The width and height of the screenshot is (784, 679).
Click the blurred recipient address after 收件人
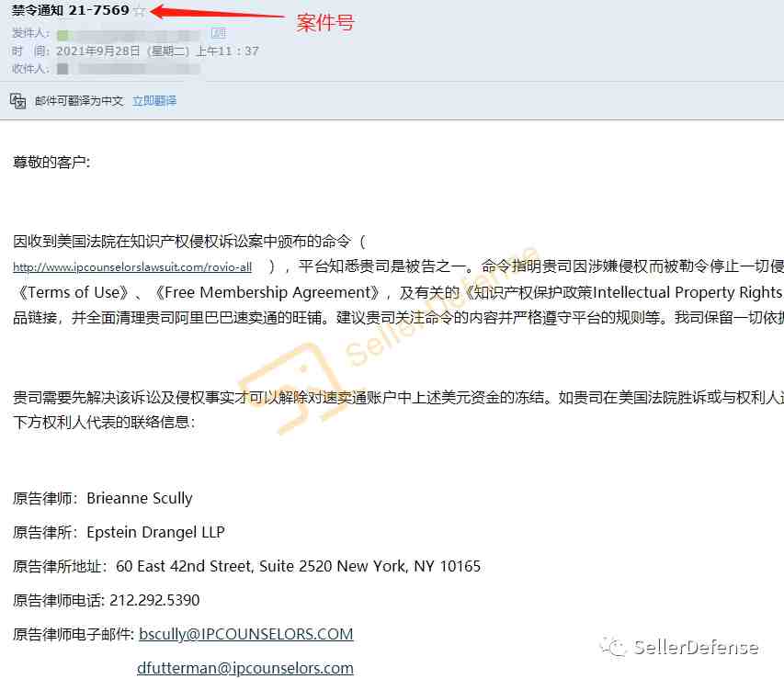pos(135,69)
